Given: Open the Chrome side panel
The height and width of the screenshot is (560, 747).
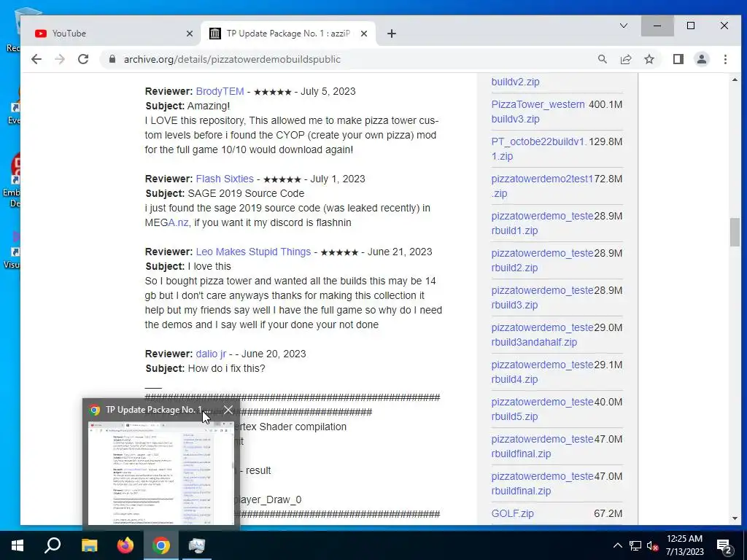Looking at the screenshot, I should pyautogui.click(x=678, y=59).
